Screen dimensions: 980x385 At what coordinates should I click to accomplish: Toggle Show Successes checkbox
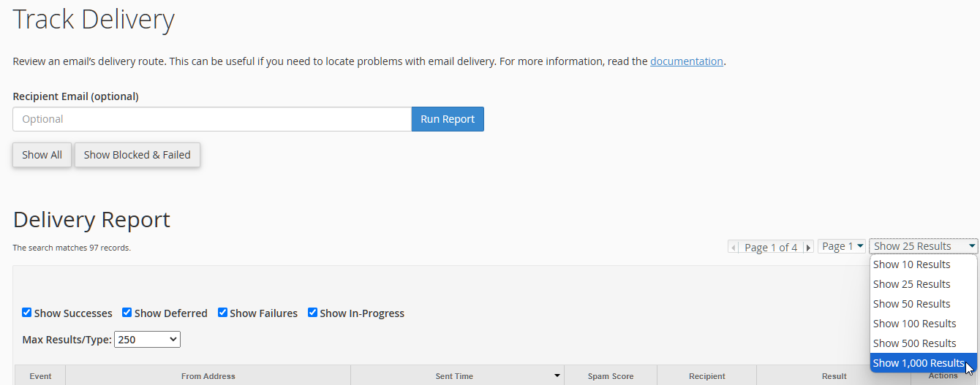point(27,313)
